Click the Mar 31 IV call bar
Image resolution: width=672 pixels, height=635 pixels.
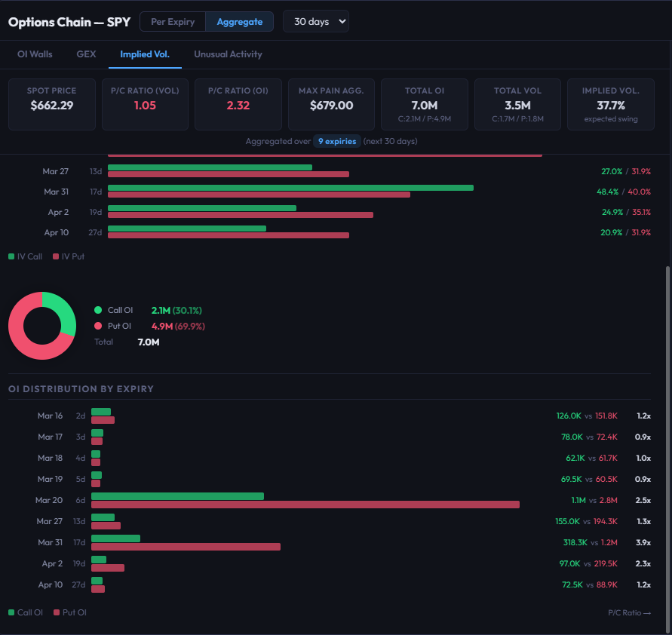pyautogui.click(x=290, y=188)
